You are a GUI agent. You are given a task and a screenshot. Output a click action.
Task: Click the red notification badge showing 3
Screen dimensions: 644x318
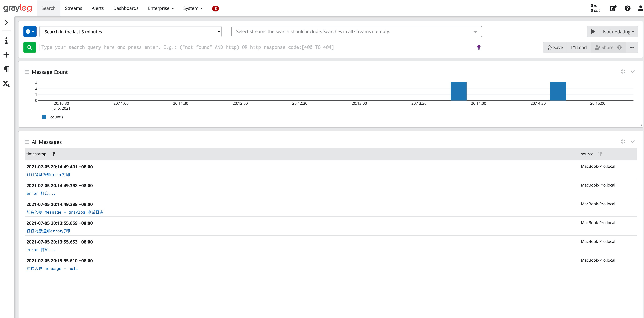pyautogui.click(x=215, y=8)
